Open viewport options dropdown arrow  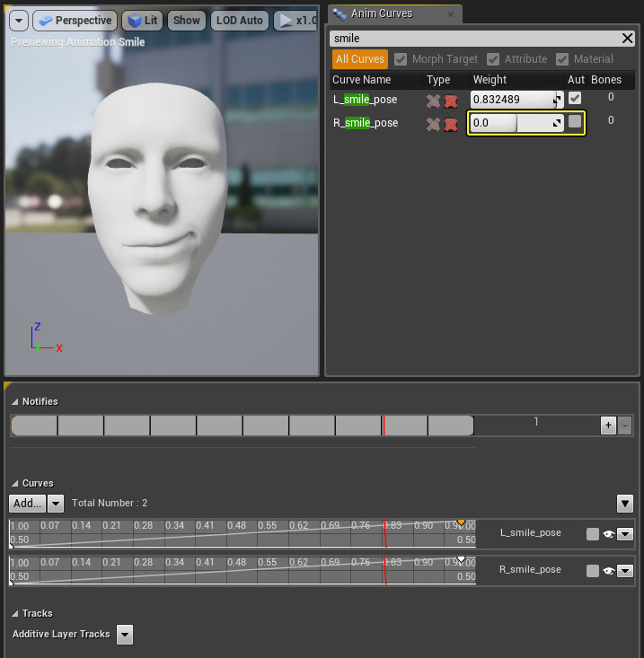click(18, 21)
